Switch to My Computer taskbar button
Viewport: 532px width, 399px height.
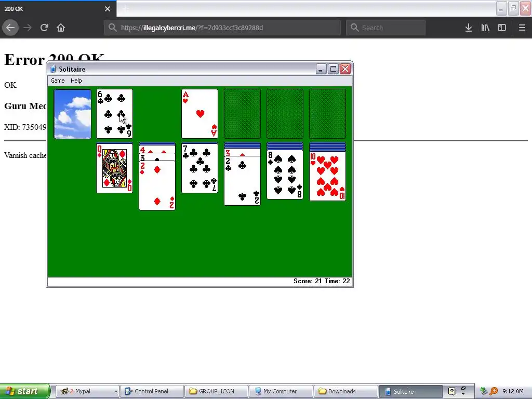(281, 391)
